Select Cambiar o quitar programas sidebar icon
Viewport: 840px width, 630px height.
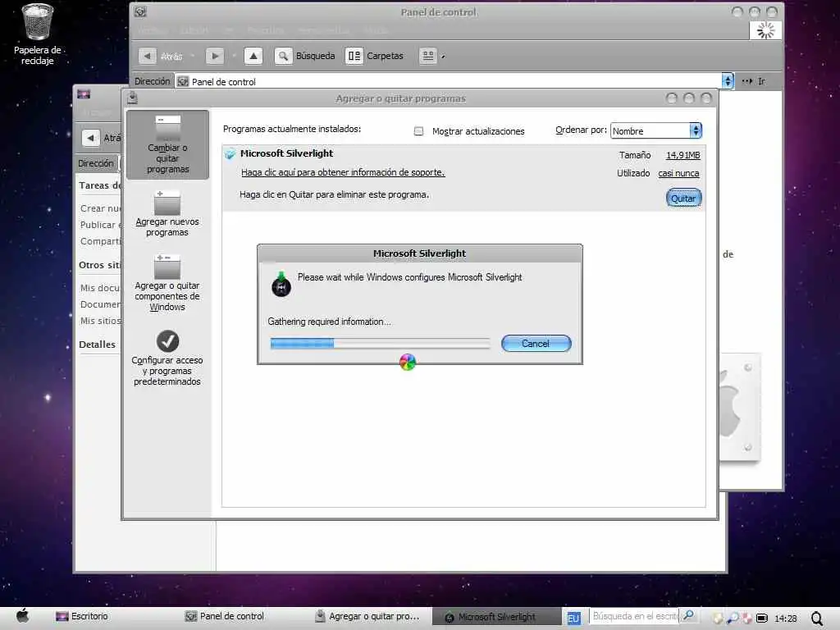click(x=167, y=144)
